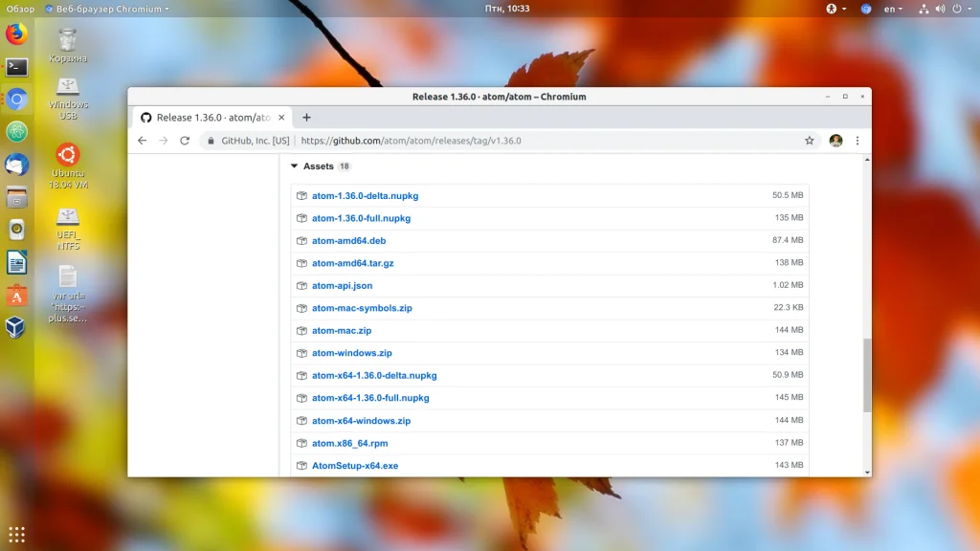
Task: Open the accessibility menu in top bar
Action: pos(835,9)
